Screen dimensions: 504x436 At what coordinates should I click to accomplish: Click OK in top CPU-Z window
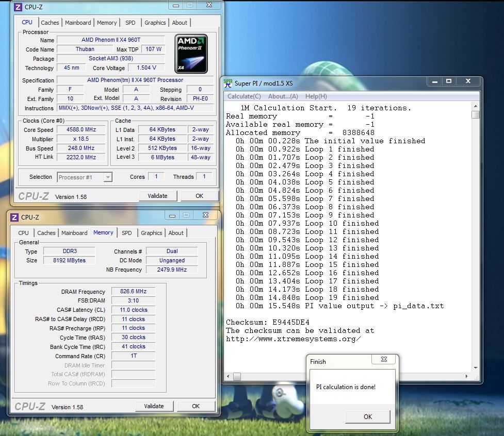(x=199, y=196)
